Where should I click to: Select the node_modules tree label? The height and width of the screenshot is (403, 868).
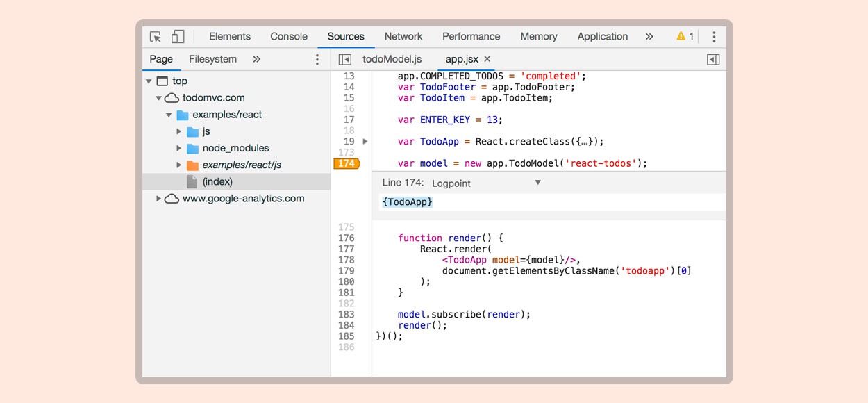coord(236,148)
